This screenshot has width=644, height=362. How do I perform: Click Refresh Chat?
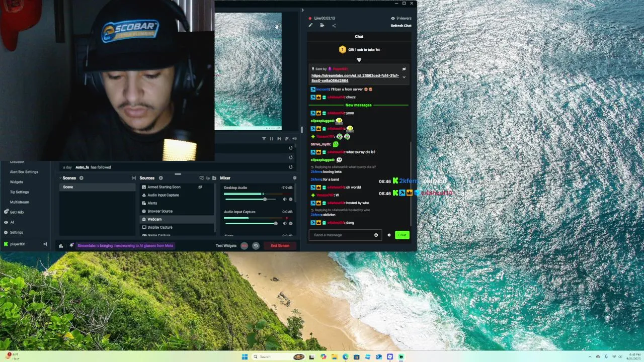click(401, 26)
